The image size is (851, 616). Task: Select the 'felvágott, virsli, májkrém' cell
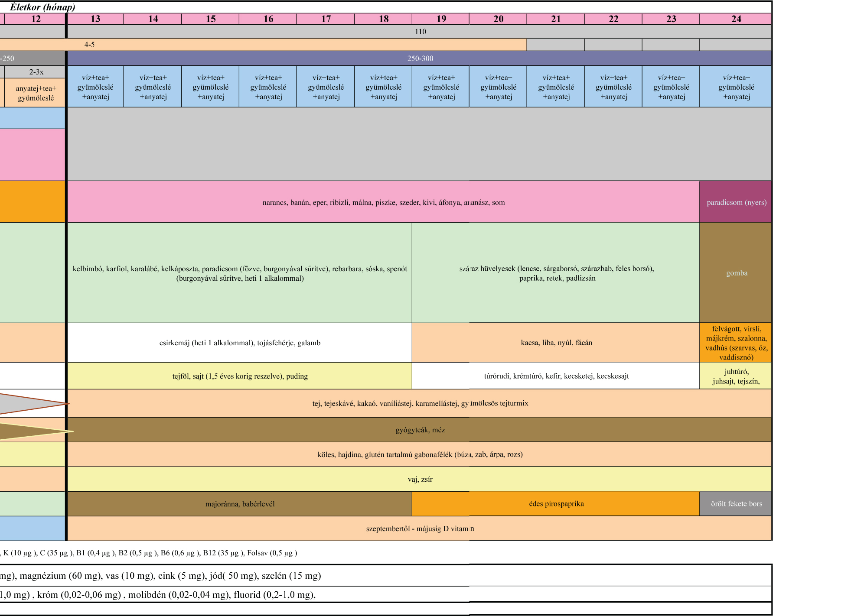coord(736,343)
